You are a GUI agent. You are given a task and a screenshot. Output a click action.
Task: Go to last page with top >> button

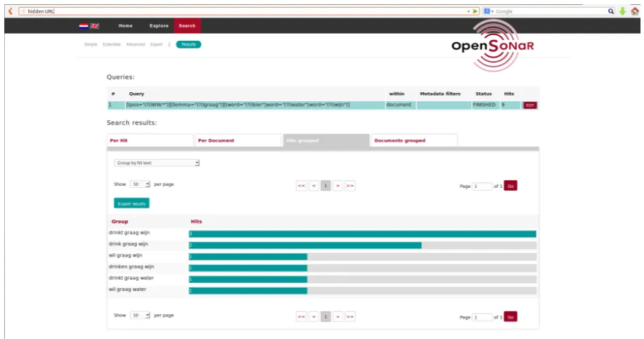click(x=350, y=186)
